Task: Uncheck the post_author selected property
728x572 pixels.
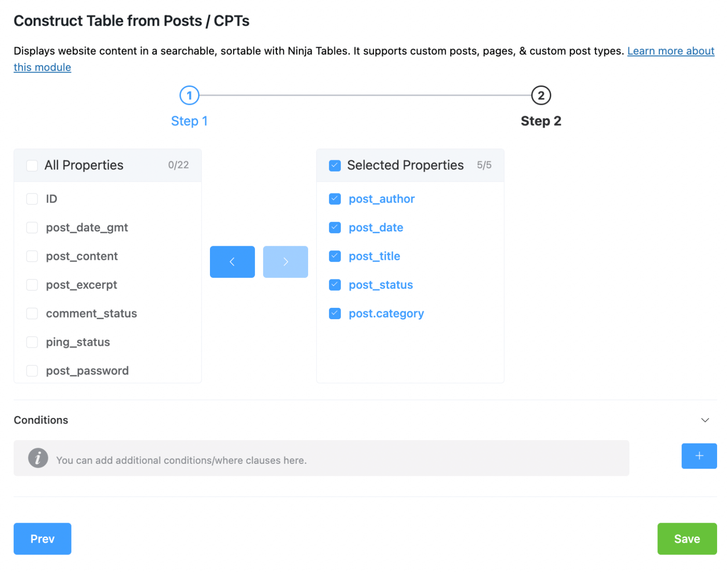Action: pos(335,199)
